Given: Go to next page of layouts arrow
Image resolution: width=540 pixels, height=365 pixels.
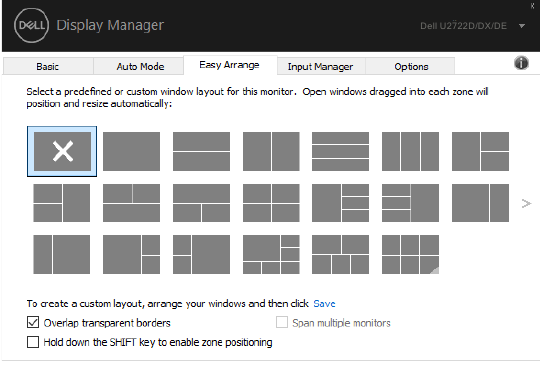Looking at the screenshot, I should (x=526, y=204).
